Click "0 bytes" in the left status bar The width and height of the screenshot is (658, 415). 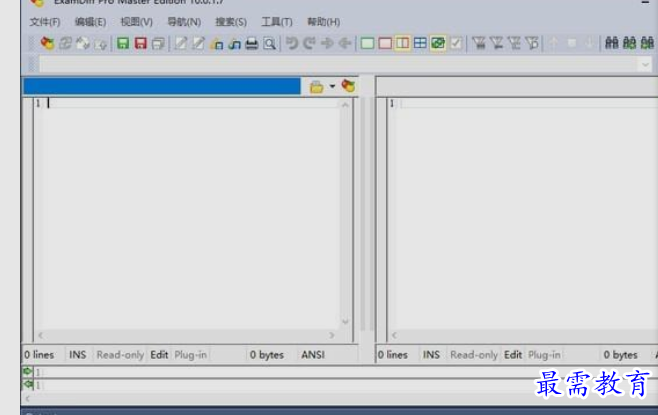point(266,355)
